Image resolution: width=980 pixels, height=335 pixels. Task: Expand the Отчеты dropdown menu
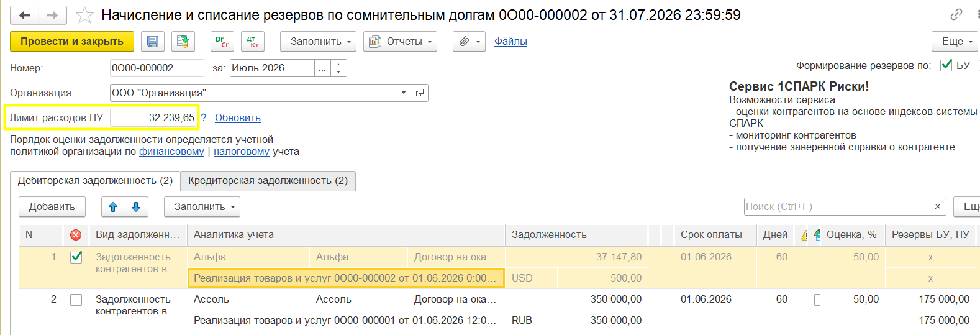[x=400, y=42]
